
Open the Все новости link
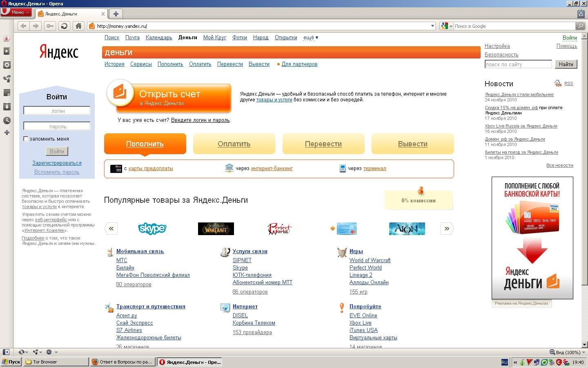click(x=559, y=165)
